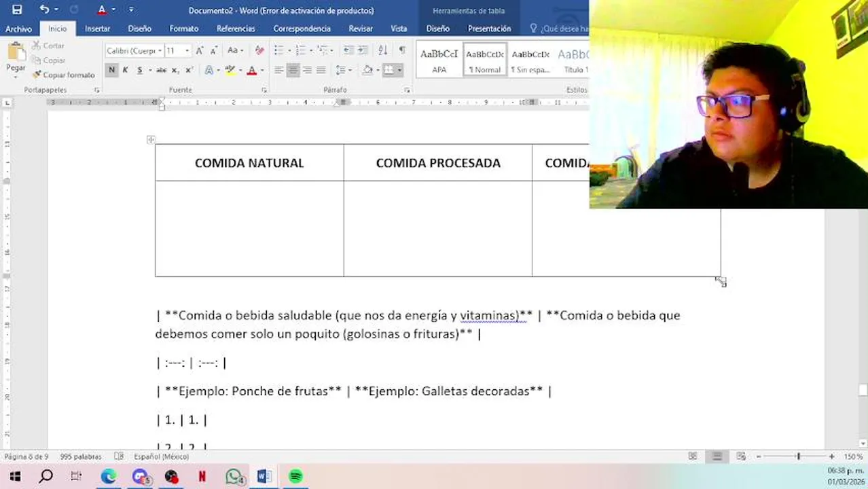Open the Fuente dialog launcher
Screen dimensions: 868x489
264,90
